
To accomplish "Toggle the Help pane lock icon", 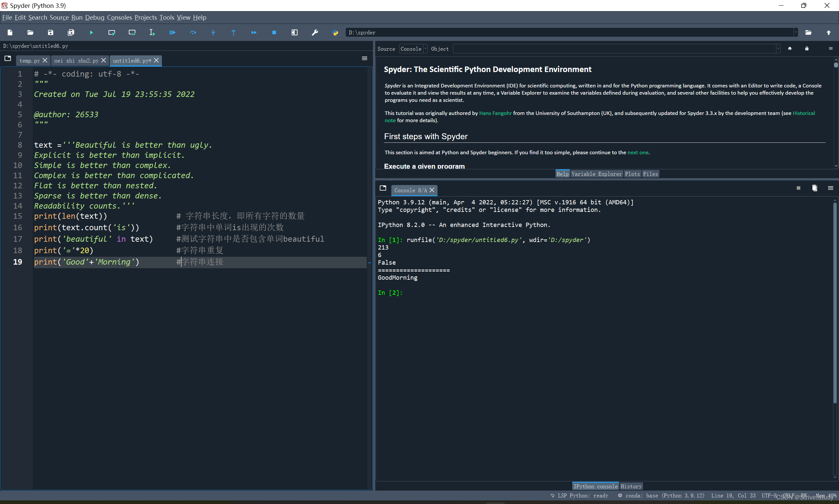I will coord(806,48).
